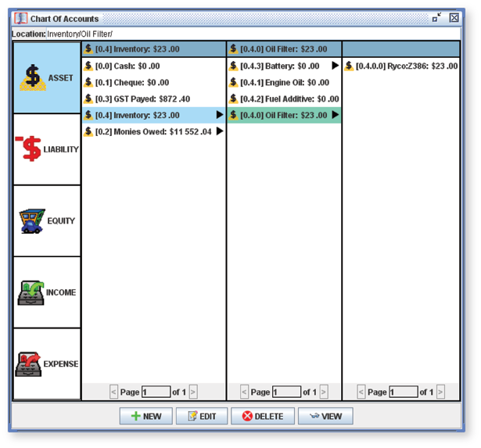Click the dollar icon in the Oil Filter column header
This screenshot has width=481, height=448.
coord(233,48)
